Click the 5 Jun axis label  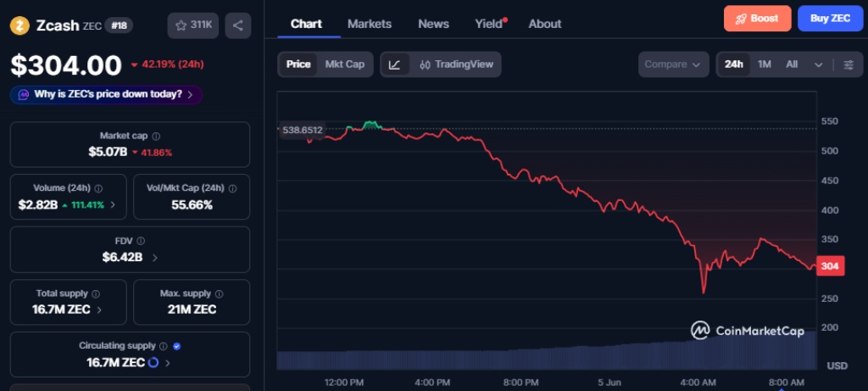coord(609,383)
